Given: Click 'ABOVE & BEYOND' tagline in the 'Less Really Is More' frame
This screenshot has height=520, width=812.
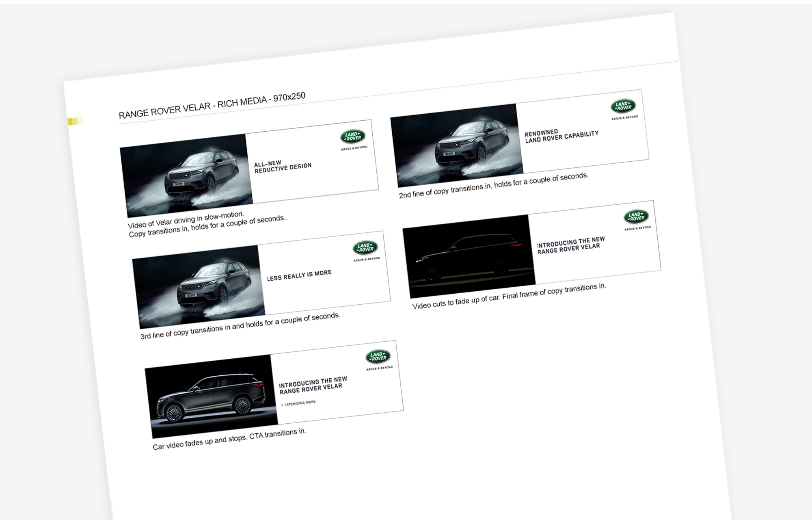Looking at the screenshot, I should pos(367,259).
